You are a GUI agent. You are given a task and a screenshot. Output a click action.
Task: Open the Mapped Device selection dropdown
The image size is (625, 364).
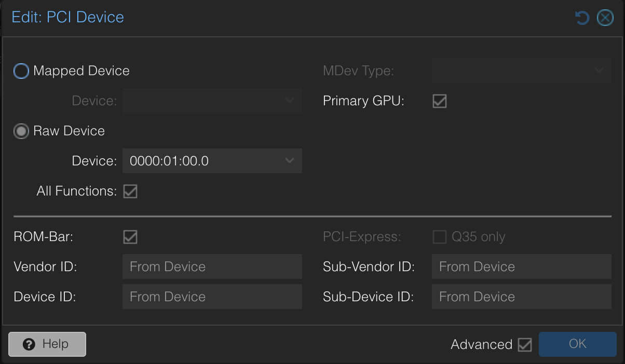pyautogui.click(x=290, y=101)
